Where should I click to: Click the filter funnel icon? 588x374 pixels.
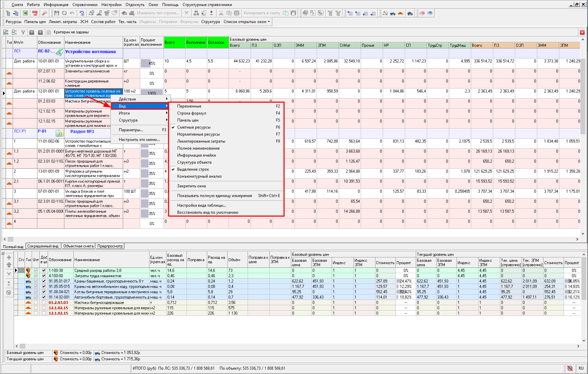click(23, 32)
